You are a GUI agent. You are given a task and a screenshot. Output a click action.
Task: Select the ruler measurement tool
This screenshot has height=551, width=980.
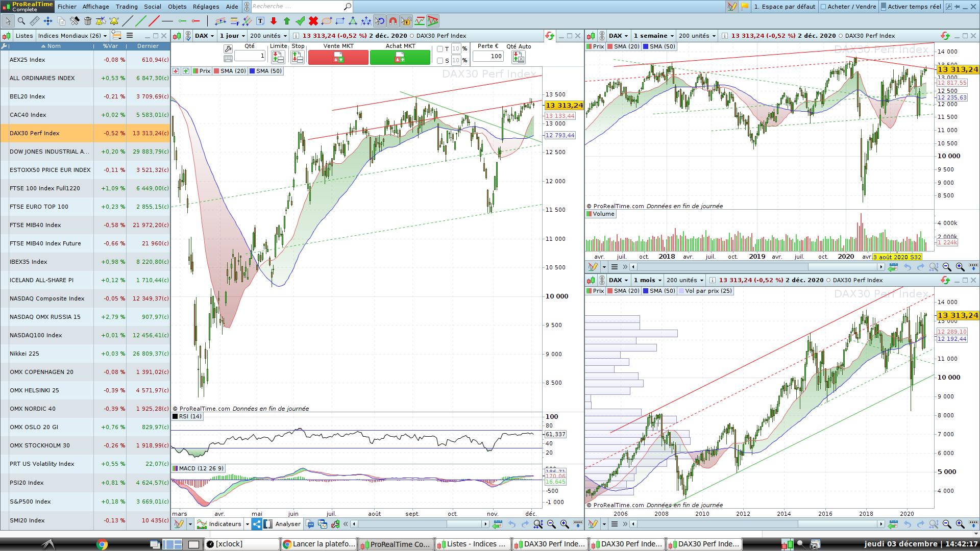pos(34,21)
